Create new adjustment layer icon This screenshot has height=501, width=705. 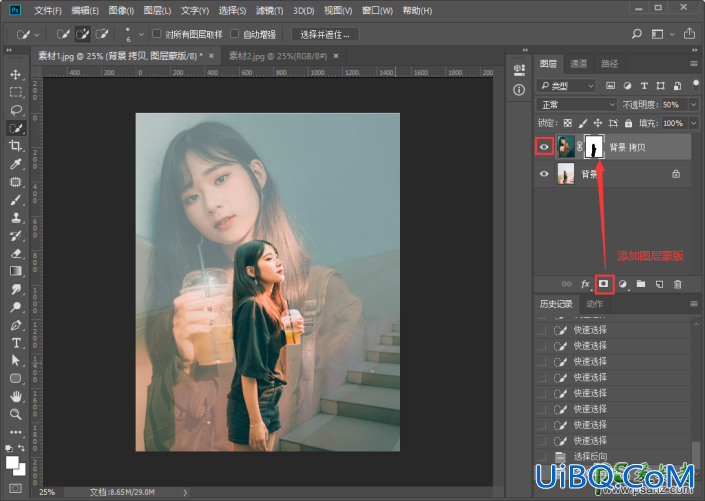[623, 284]
